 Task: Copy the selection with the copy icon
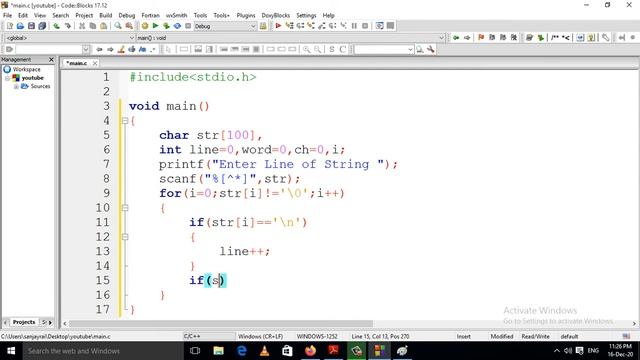pos(93,26)
